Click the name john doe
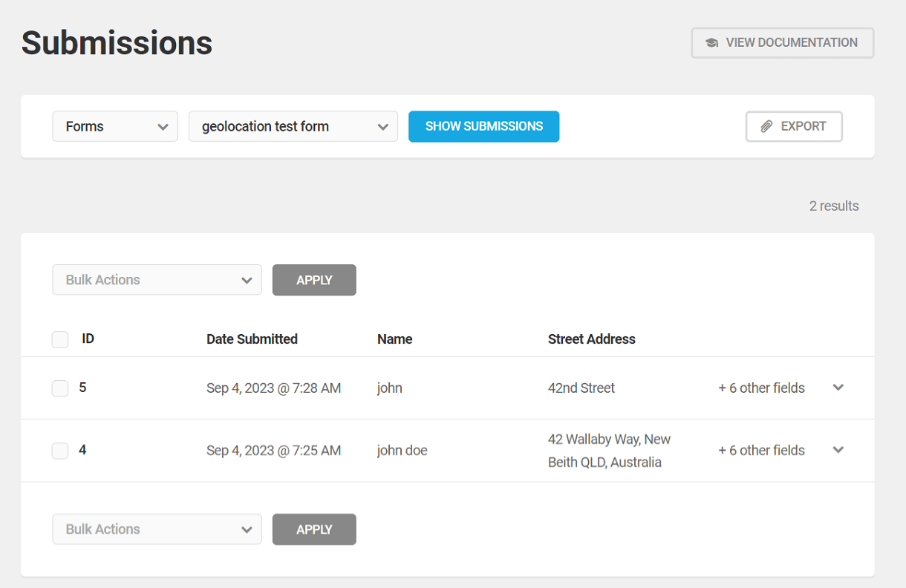The height and width of the screenshot is (588, 906). point(403,451)
